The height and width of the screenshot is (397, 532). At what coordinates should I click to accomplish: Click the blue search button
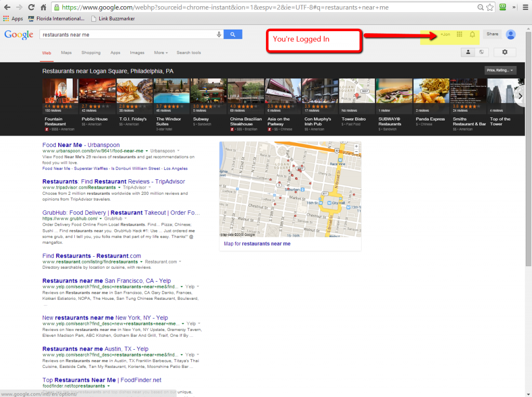[x=233, y=34]
